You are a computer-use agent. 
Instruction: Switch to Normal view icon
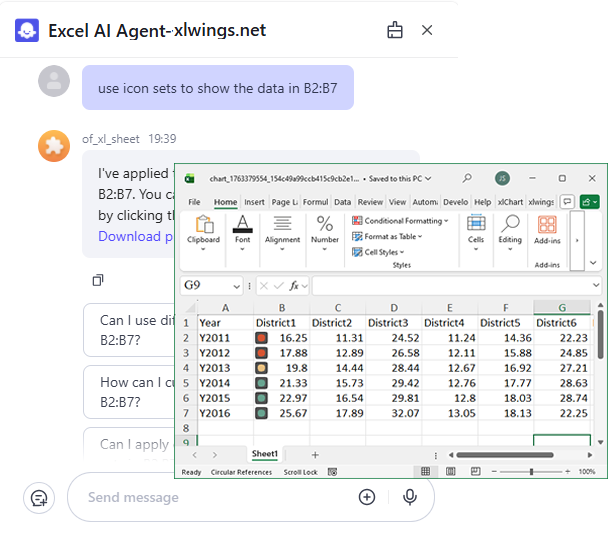tap(425, 471)
